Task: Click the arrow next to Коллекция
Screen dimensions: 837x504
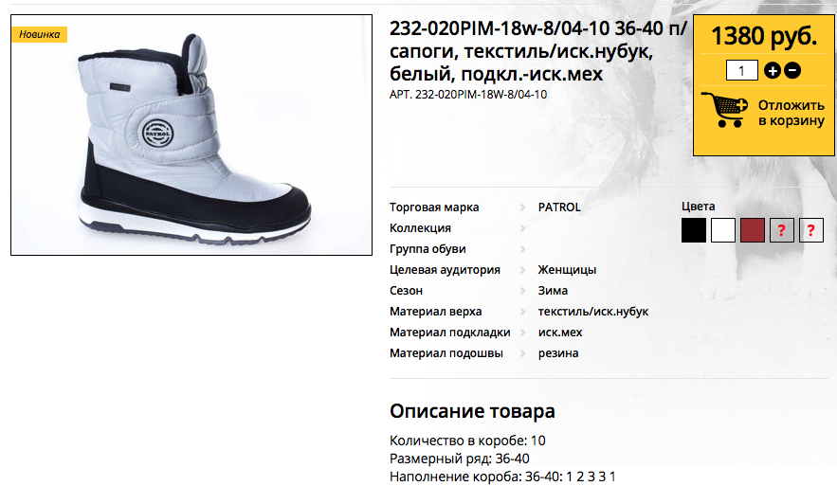Action: [522, 228]
